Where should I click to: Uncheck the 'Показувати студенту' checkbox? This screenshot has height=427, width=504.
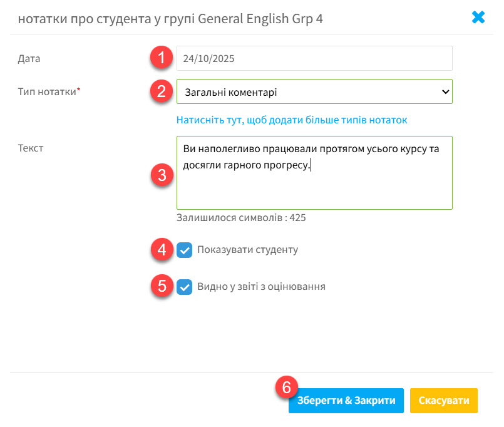[185, 250]
